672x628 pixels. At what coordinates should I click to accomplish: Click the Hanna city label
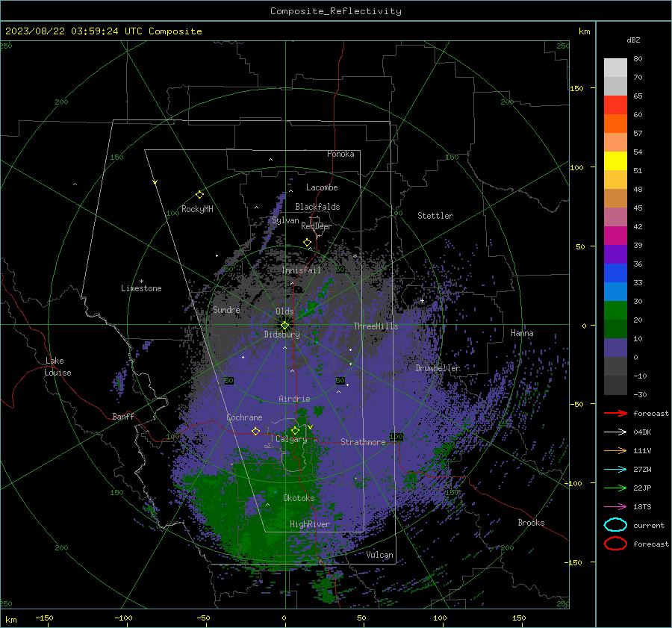pyautogui.click(x=522, y=332)
